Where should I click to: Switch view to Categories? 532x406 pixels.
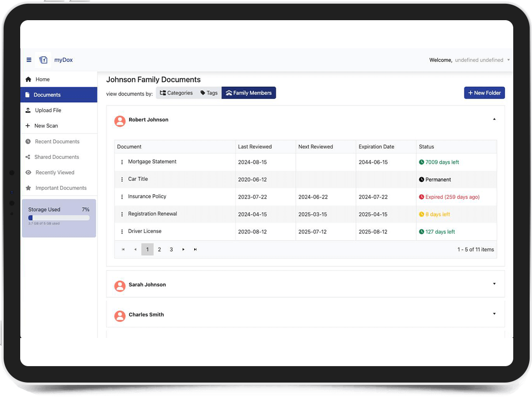[x=176, y=93]
